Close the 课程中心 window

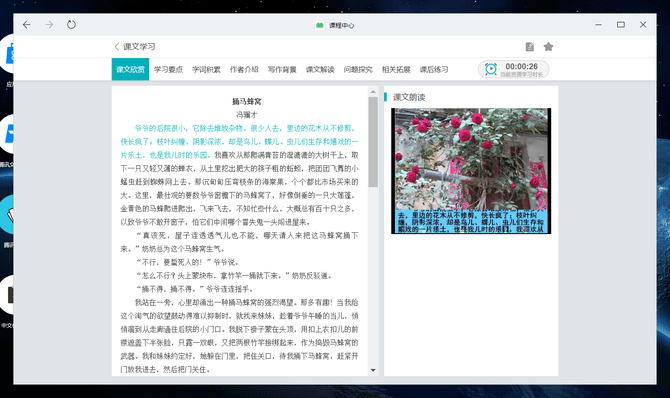pos(643,25)
